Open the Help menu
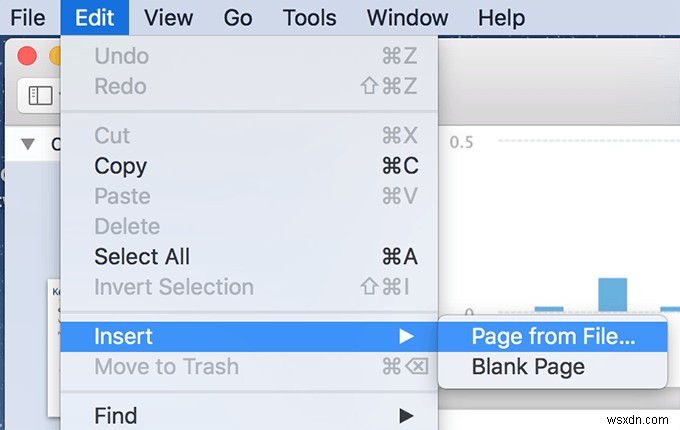 501,17
